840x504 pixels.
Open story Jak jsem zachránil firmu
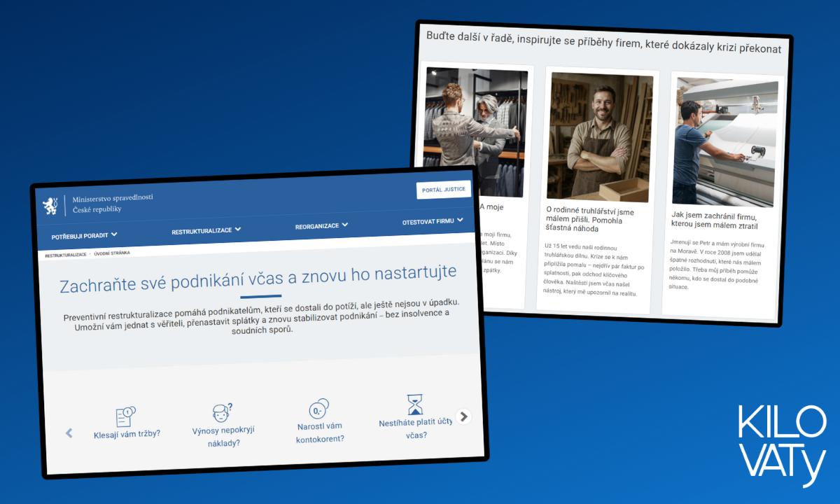pos(714,220)
